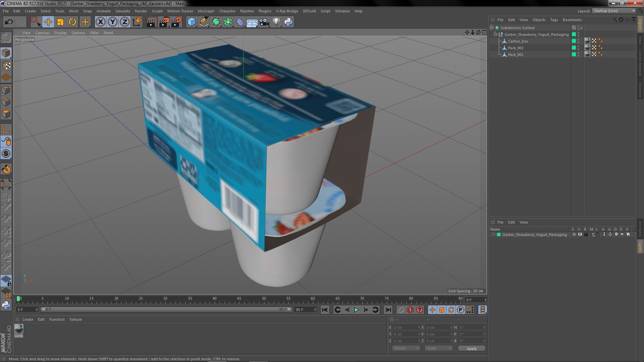This screenshot has height=362, width=644.
Task: Select the Rotate tool
Action: tap(72, 22)
